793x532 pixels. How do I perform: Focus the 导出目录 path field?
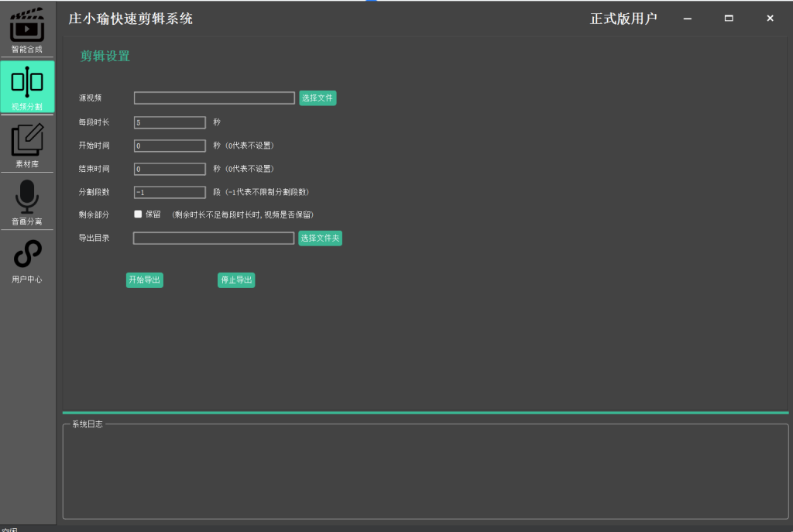coord(213,239)
